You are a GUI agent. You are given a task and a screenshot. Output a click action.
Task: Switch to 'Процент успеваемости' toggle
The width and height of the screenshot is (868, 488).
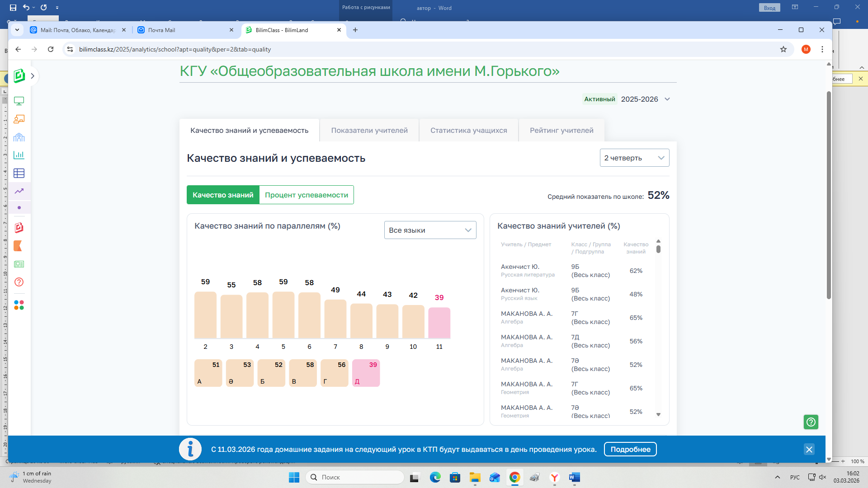[x=306, y=195]
